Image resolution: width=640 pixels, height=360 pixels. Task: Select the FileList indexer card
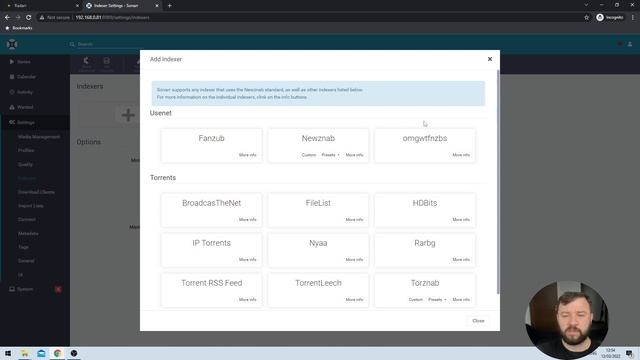click(318, 210)
